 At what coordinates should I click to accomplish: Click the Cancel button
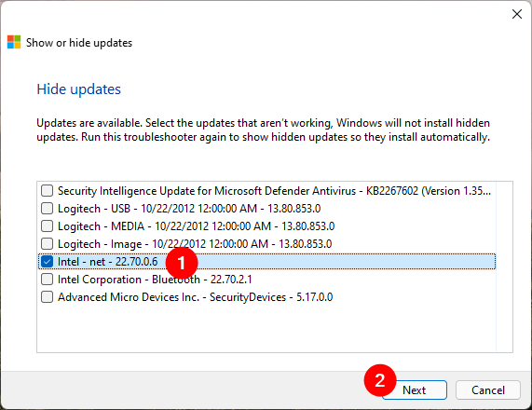pyautogui.click(x=488, y=390)
